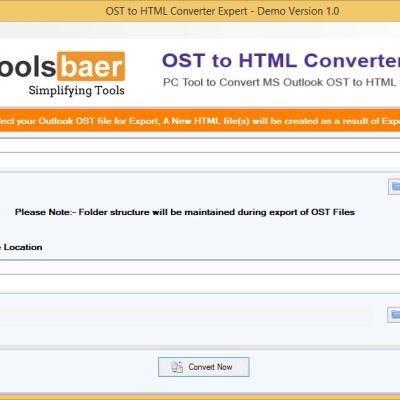Click the 'Please Note:- Folder structure' message
Screen dimensions: 400x400
point(185,212)
